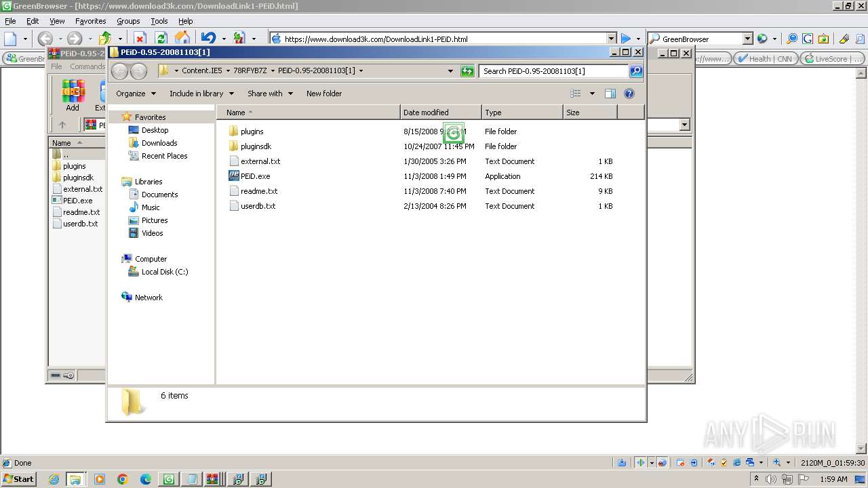
Task: Click the WinRAR Add books icon
Action: pyautogui.click(x=73, y=91)
